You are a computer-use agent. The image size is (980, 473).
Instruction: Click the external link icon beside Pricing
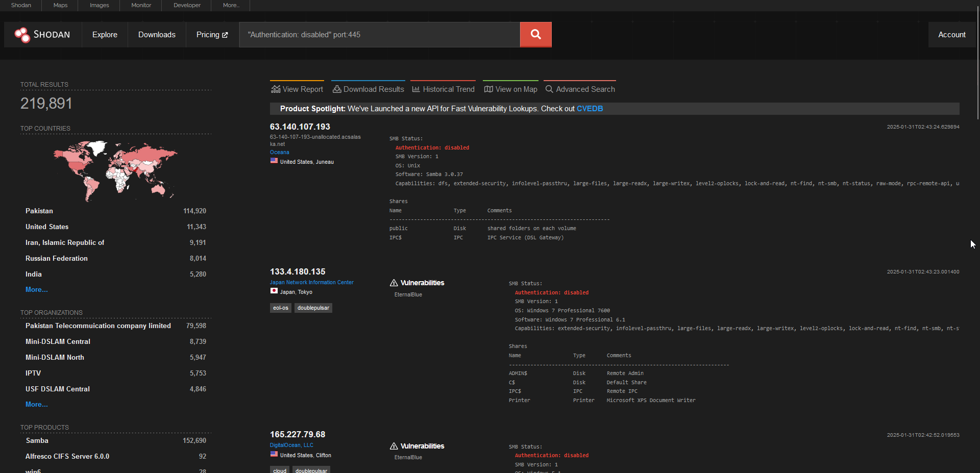click(225, 35)
